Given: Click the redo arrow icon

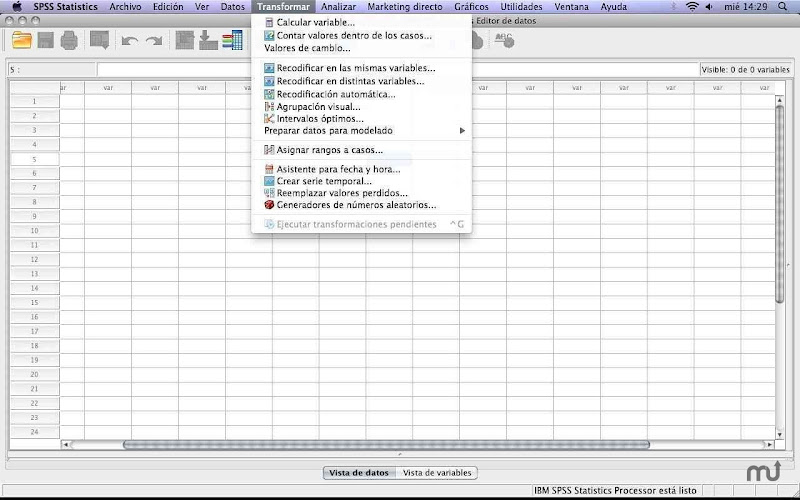Looking at the screenshot, I should (x=154, y=41).
